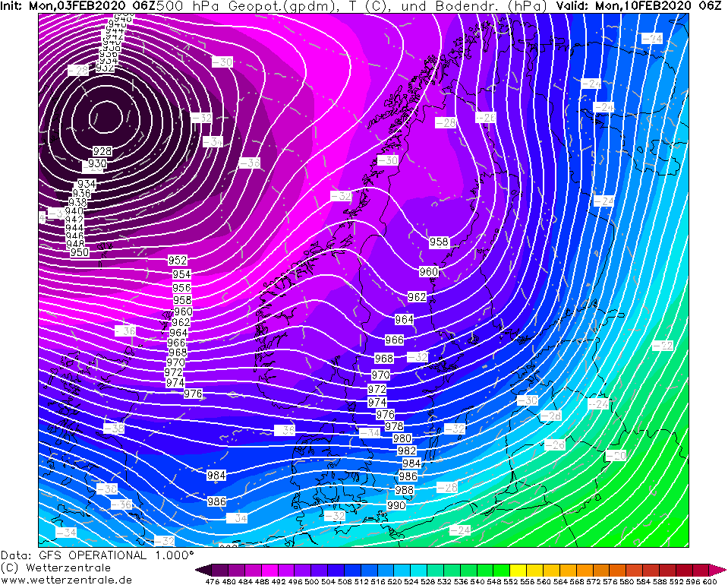The width and height of the screenshot is (728, 585).
Task: Click the -20 temperature label
Action: click(x=616, y=456)
